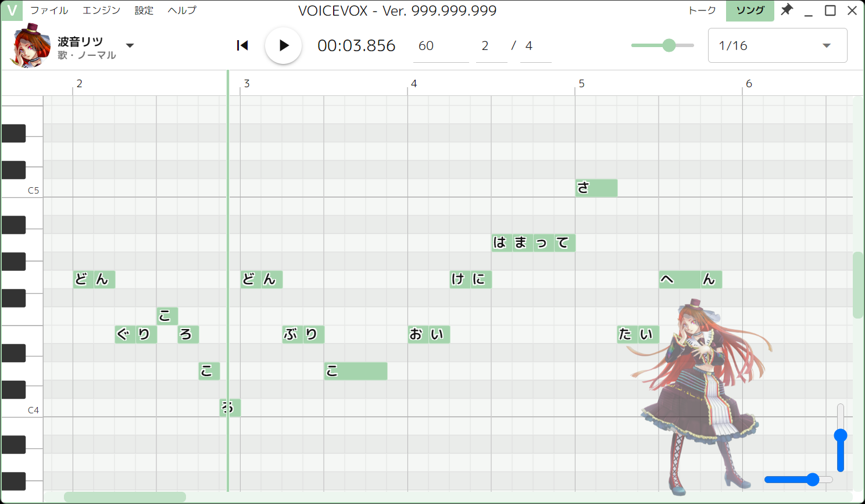Click the horizontal scrollbar thumb
The image size is (865, 504).
pos(125,497)
